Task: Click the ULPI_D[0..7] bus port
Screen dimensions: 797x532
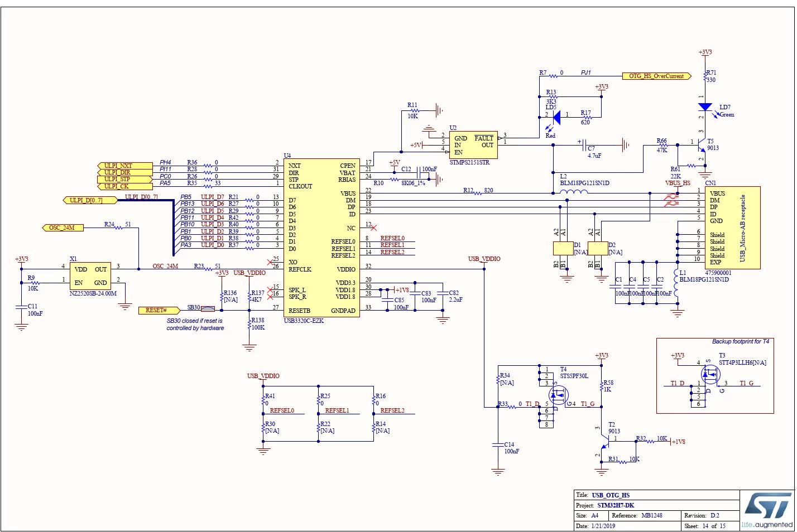Action: click(90, 200)
